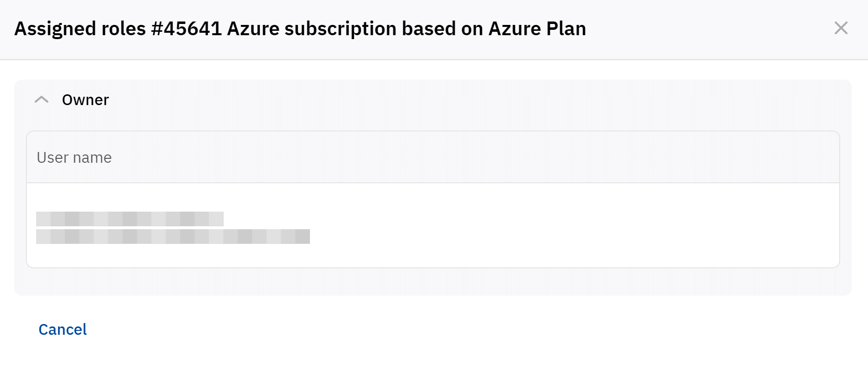
Task: Click gray panel area below the user table
Action: pos(433,282)
